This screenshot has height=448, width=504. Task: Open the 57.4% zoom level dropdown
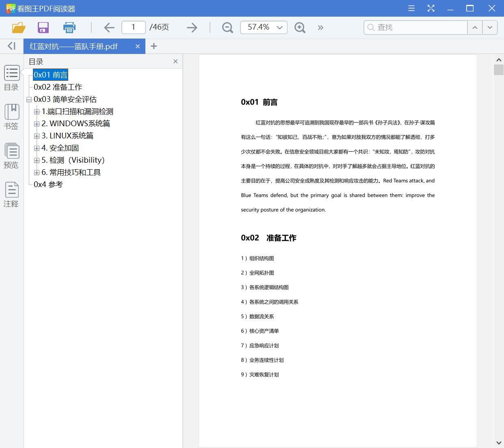[x=279, y=27]
